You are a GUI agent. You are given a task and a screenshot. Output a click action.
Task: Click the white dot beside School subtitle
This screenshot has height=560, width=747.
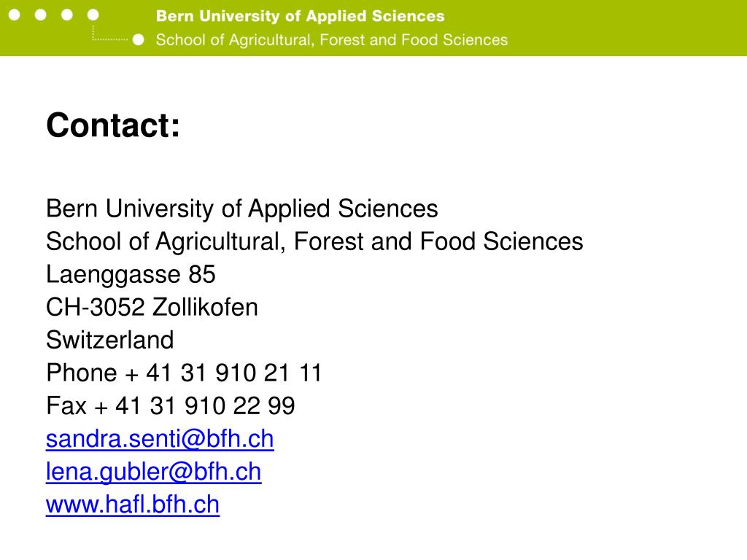tap(138, 39)
